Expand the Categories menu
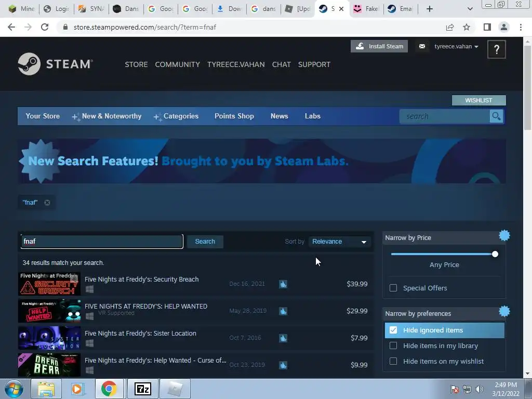Screen dimensions: 532x399 click(x=176, y=116)
